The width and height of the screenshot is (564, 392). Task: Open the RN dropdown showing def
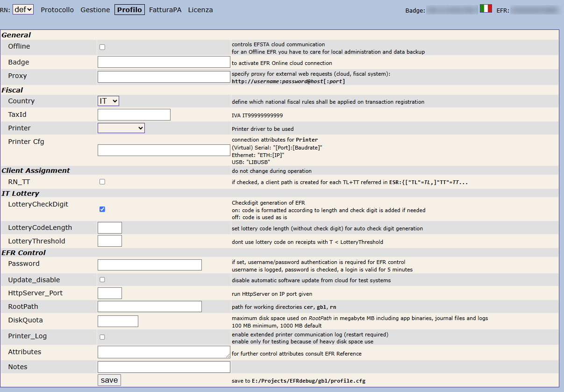pyautogui.click(x=23, y=9)
